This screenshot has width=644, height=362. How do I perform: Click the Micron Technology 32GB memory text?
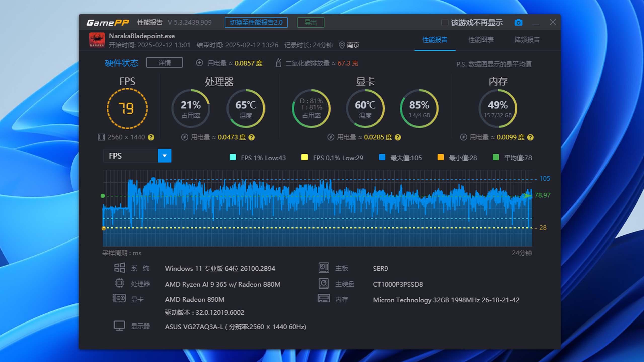[x=446, y=300]
